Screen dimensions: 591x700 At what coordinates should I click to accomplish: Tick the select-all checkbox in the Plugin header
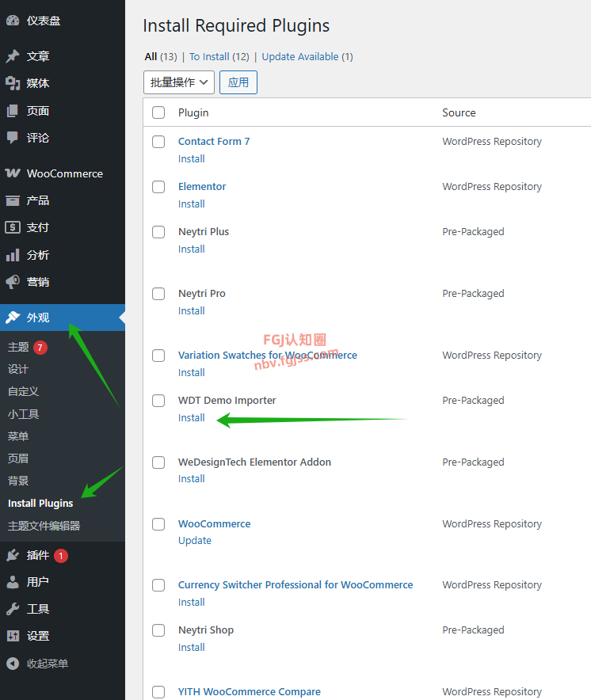[158, 112]
